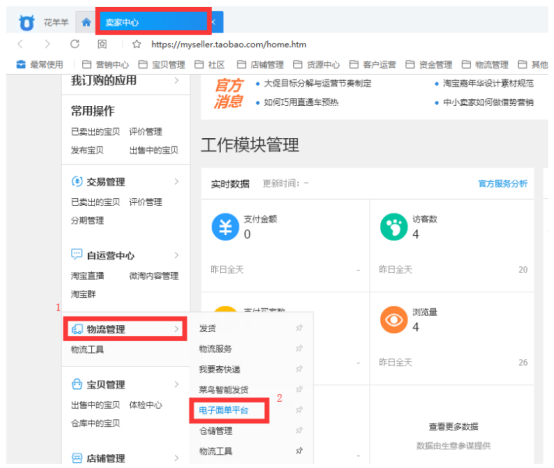
Task: Open 出售中的宝贝 under 常用操作
Action: point(154,150)
